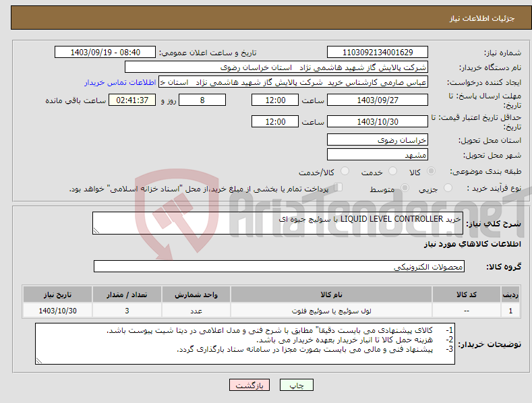Select the خدمت radio button

pos(392,171)
